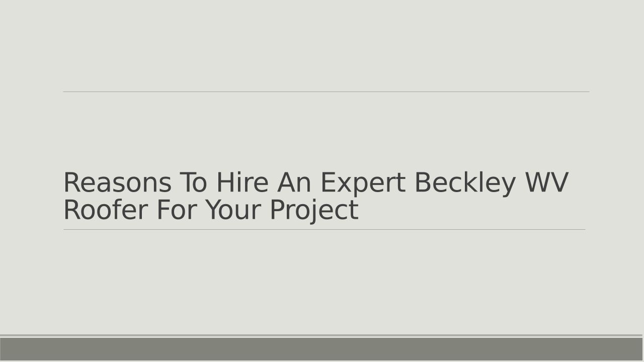644x362 pixels.
Task: Click the dark gray footer bar
Action: point(322,349)
